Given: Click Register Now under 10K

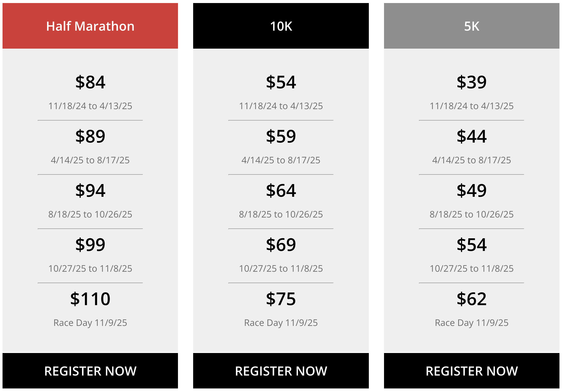Looking at the screenshot, I should pyautogui.click(x=281, y=371).
